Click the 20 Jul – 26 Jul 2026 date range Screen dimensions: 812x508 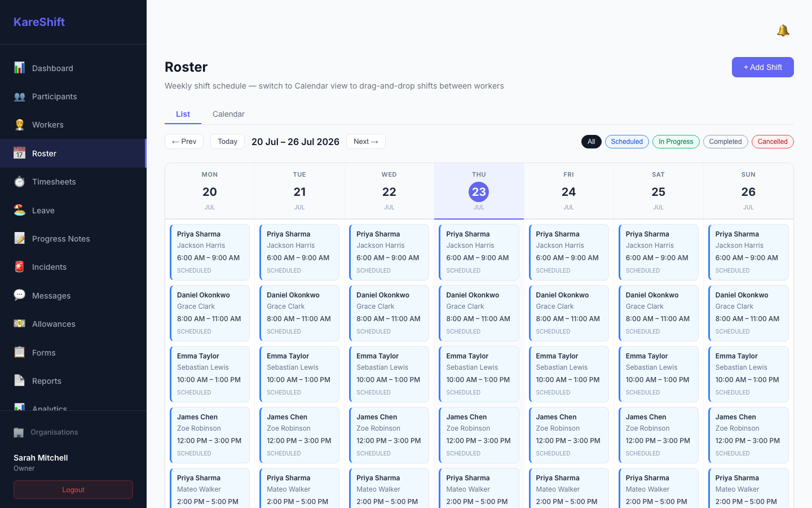[295, 142]
